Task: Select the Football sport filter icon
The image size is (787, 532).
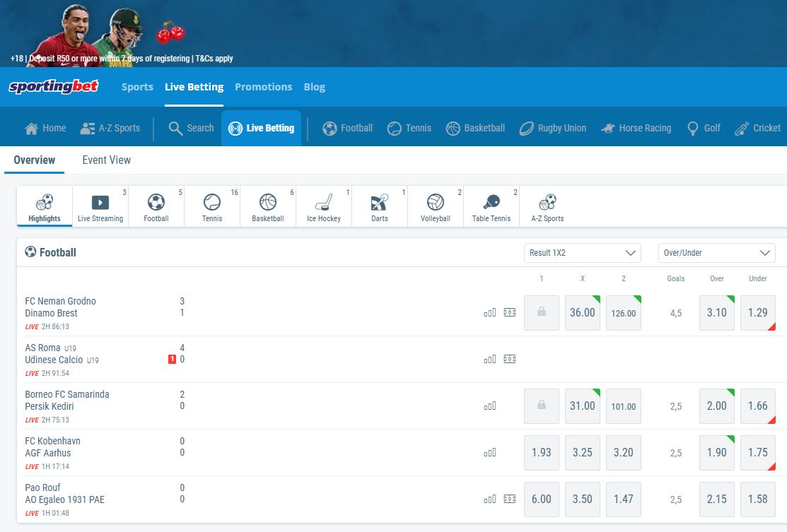Action: (156, 206)
